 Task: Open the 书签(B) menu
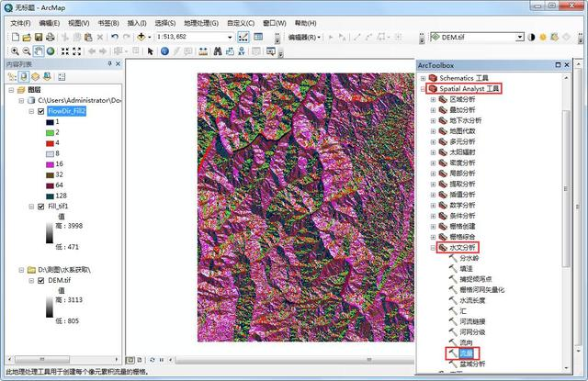108,23
